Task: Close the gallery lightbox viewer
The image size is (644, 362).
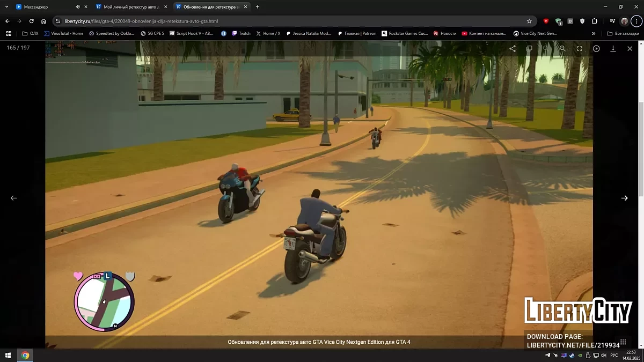Action: pos(630,48)
